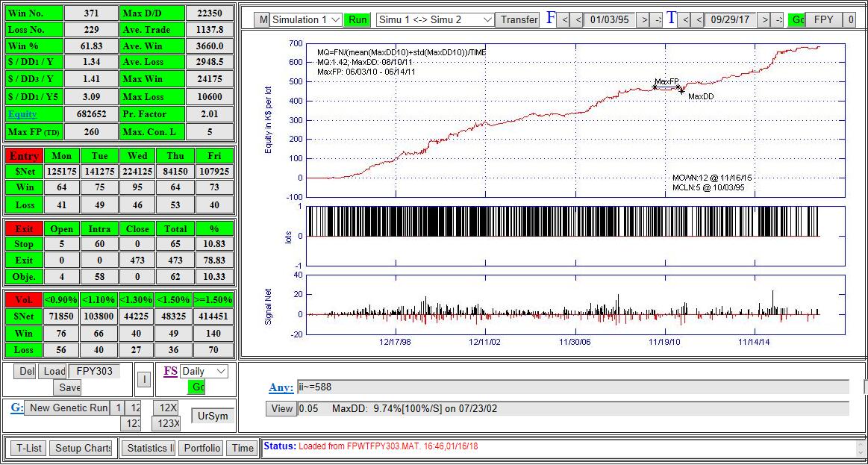Click the 01/03/95 start date field
Screen dimensions: 868x465
(x=610, y=20)
